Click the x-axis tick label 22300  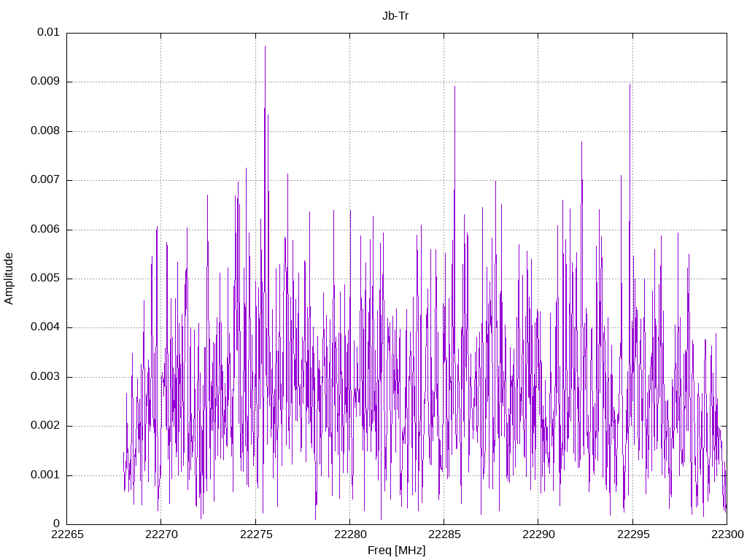[727, 534]
